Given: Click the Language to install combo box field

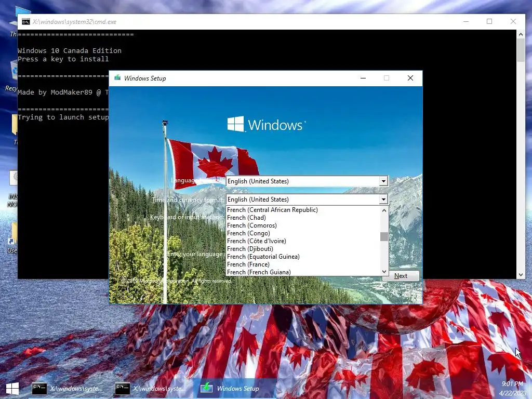Looking at the screenshot, I should 307,181.
